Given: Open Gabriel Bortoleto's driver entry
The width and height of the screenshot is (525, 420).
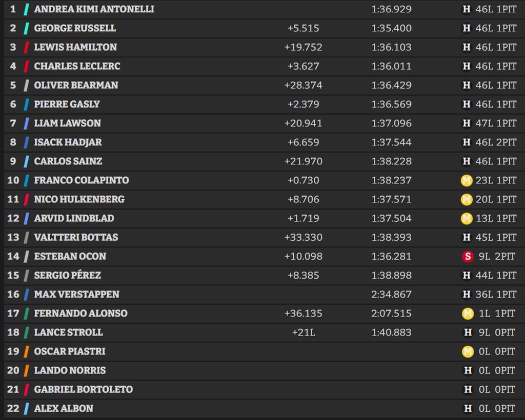Looking at the screenshot, I should (83, 389).
